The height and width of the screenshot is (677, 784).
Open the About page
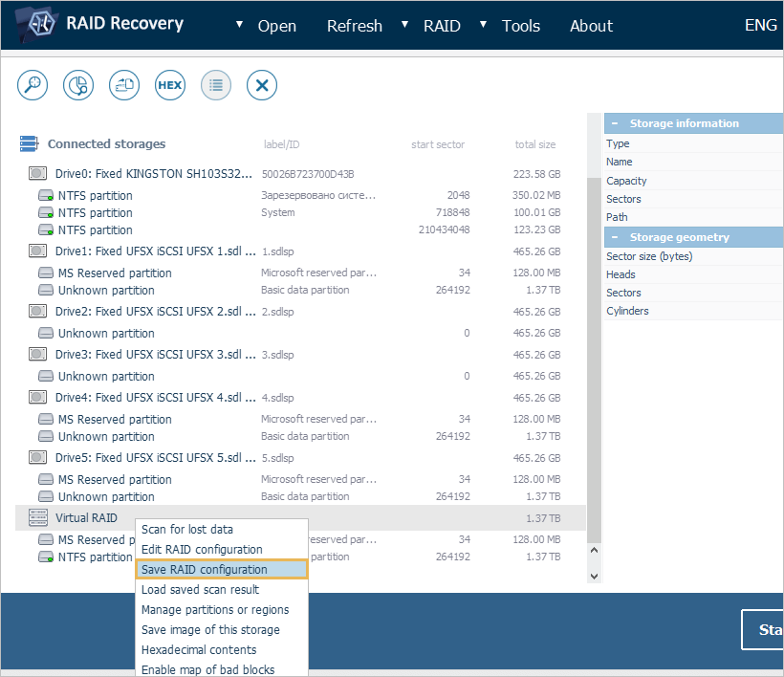[x=591, y=26]
